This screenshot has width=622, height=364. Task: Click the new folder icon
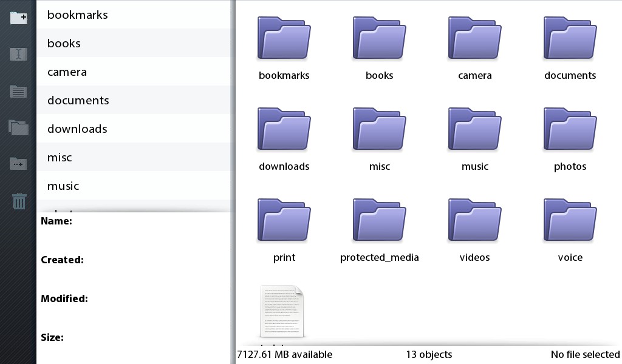point(18,18)
